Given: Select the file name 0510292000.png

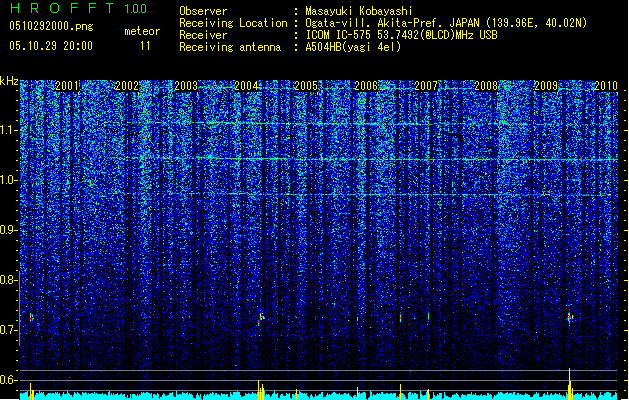Looking at the screenshot, I should pos(51,26).
